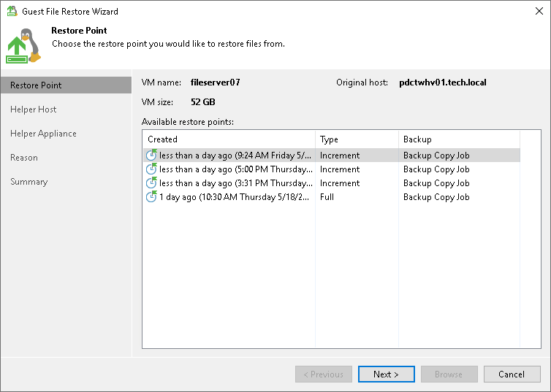Sort by the Backup column header

coord(459,139)
